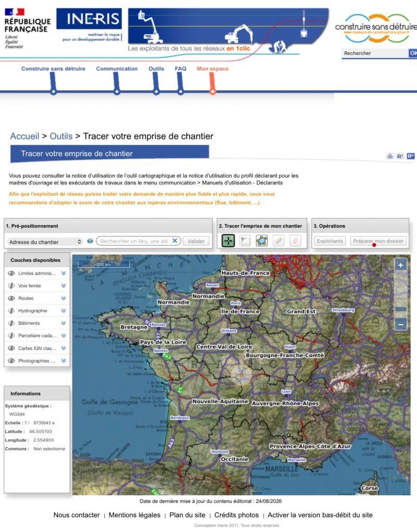
Task: Click the Préparer mon dossier button
Action: [x=379, y=241]
